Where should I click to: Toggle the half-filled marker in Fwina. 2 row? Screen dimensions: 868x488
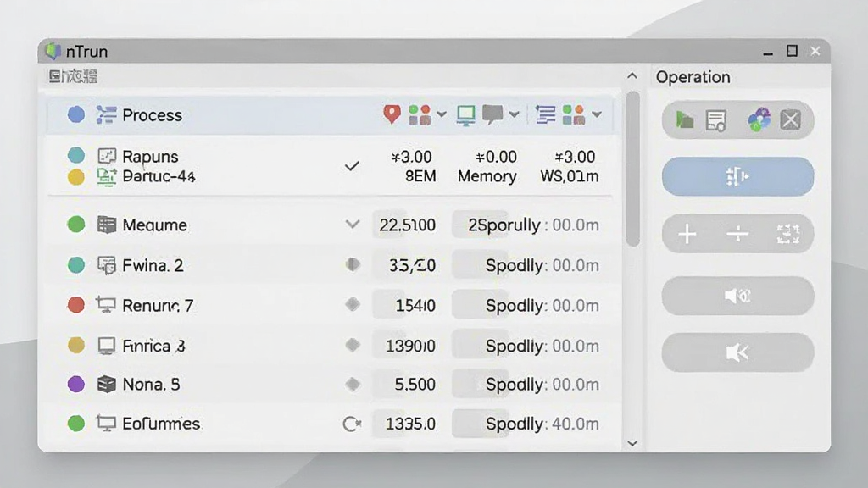353,265
